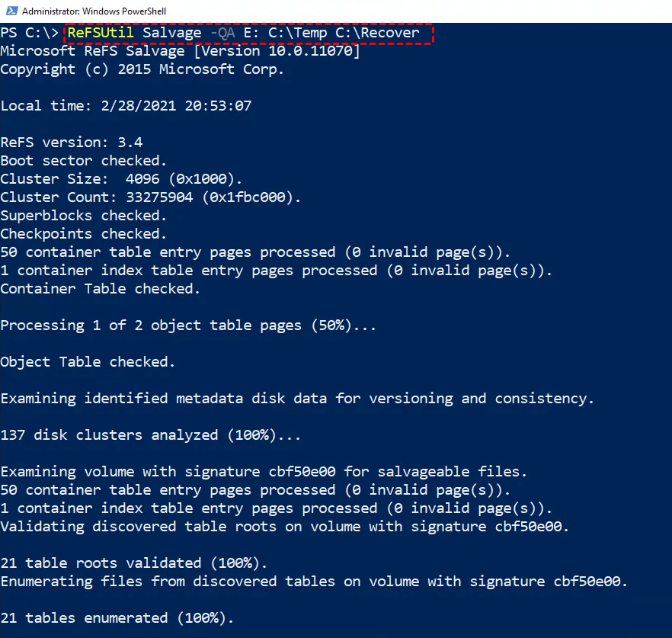Click the -QA parameter in the command
Viewport: 672px width, 638px height.
click(x=222, y=33)
